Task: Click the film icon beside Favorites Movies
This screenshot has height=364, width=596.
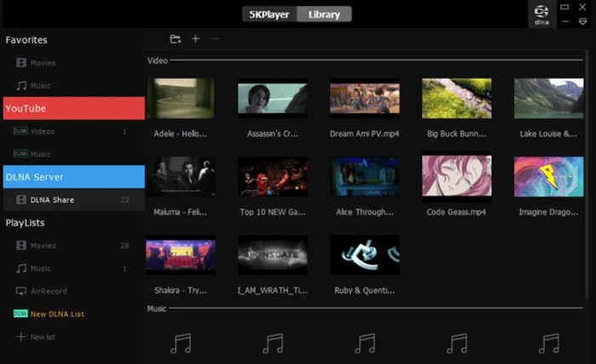Action: click(x=21, y=63)
